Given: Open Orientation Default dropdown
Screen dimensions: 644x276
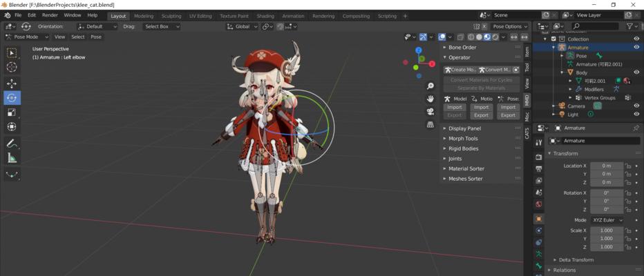Looking at the screenshot, I should point(97,26).
